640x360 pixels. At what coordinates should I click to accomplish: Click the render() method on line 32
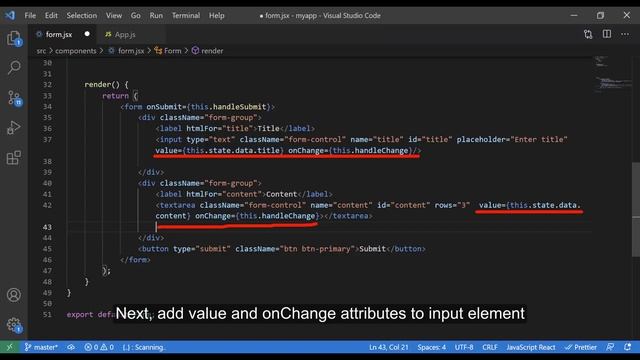tap(102, 84)
